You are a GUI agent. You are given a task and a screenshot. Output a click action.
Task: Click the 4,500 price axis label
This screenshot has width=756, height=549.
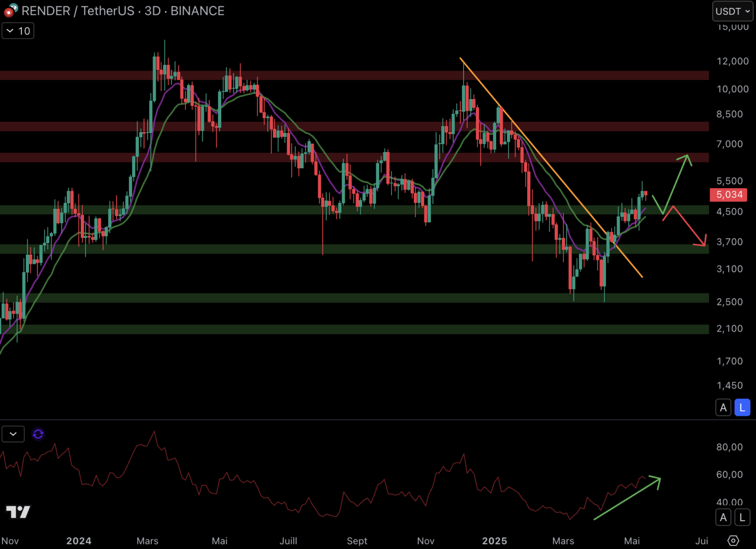point(730,211)
